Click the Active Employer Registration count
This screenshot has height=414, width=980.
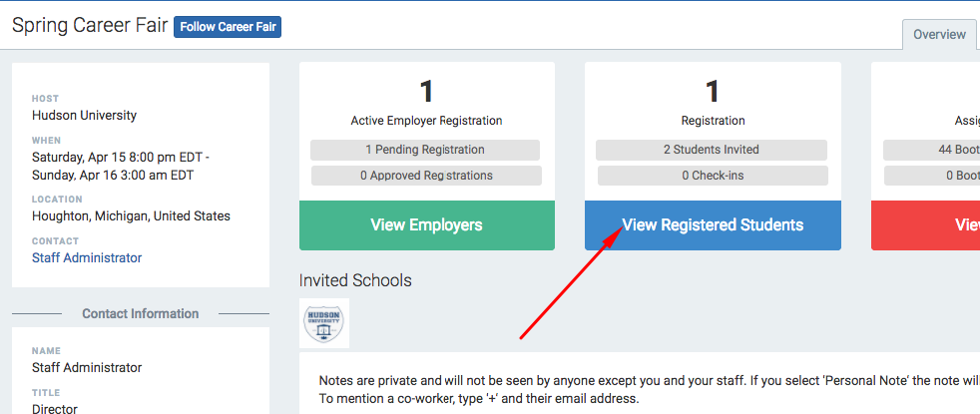[426, 92]
